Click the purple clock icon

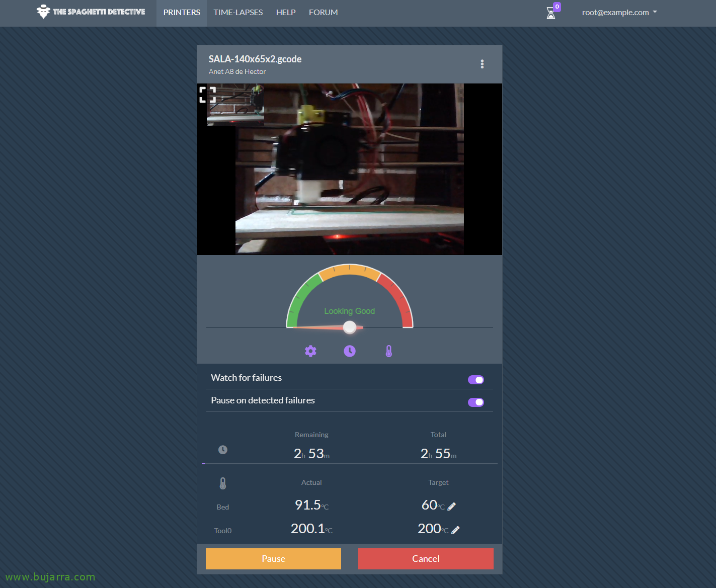[x=350, y=351]
